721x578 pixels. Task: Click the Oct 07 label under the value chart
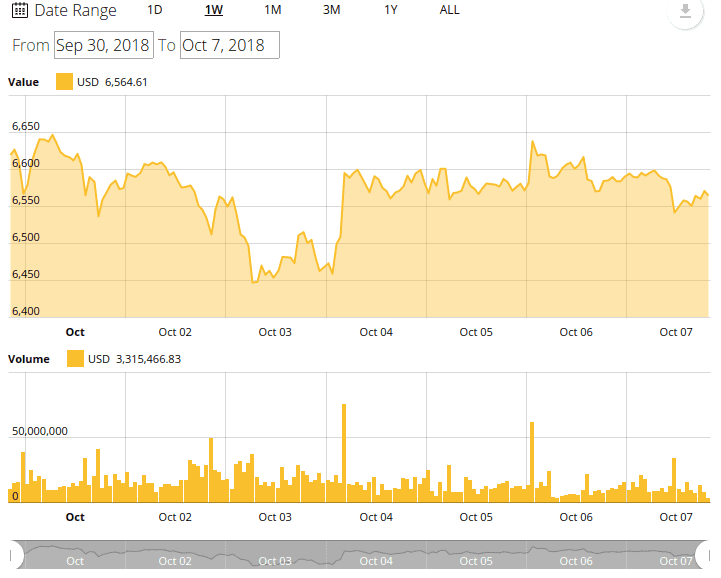676,332
